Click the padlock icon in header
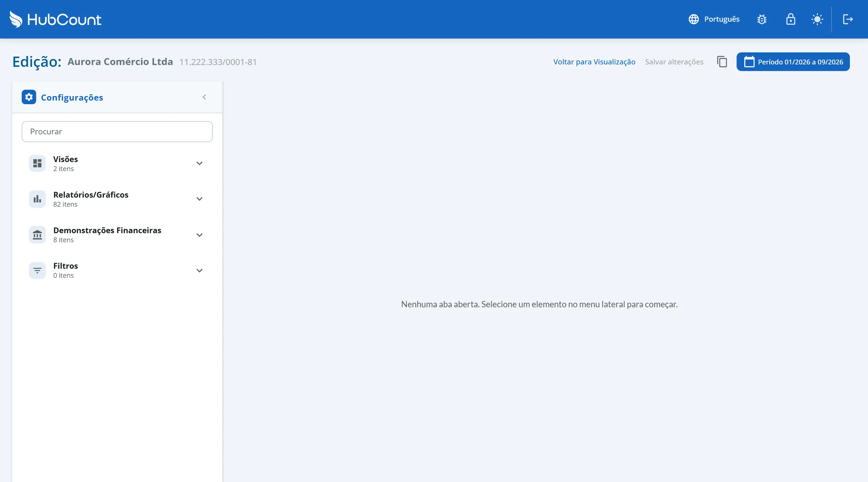This screenshot has height=482, width=868. coord(791,19)
